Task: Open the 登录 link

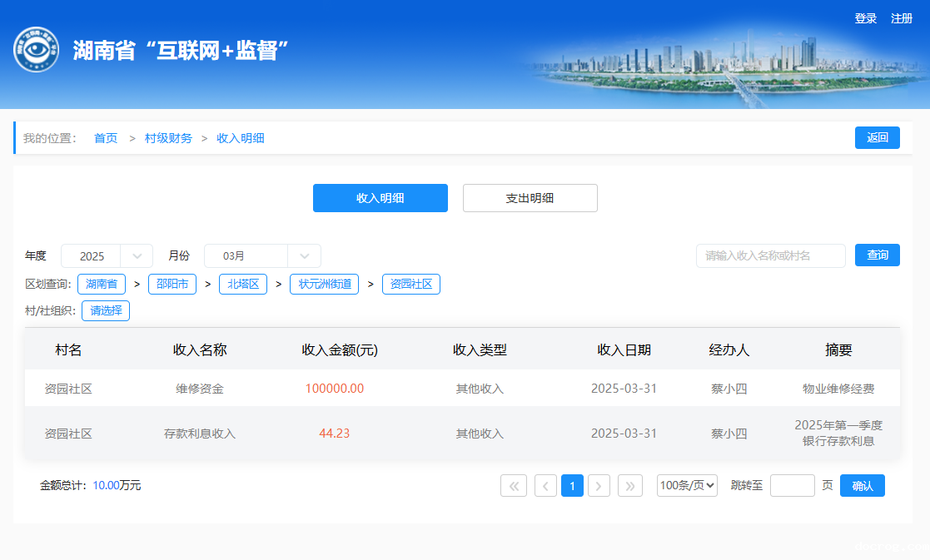Action: [x=865, y=18]
